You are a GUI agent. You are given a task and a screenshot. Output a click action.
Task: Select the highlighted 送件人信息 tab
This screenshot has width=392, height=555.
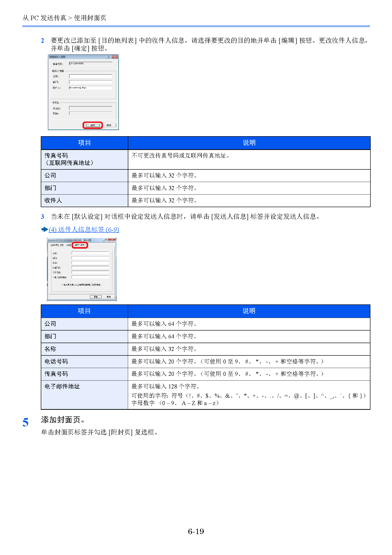coord(80,245)
